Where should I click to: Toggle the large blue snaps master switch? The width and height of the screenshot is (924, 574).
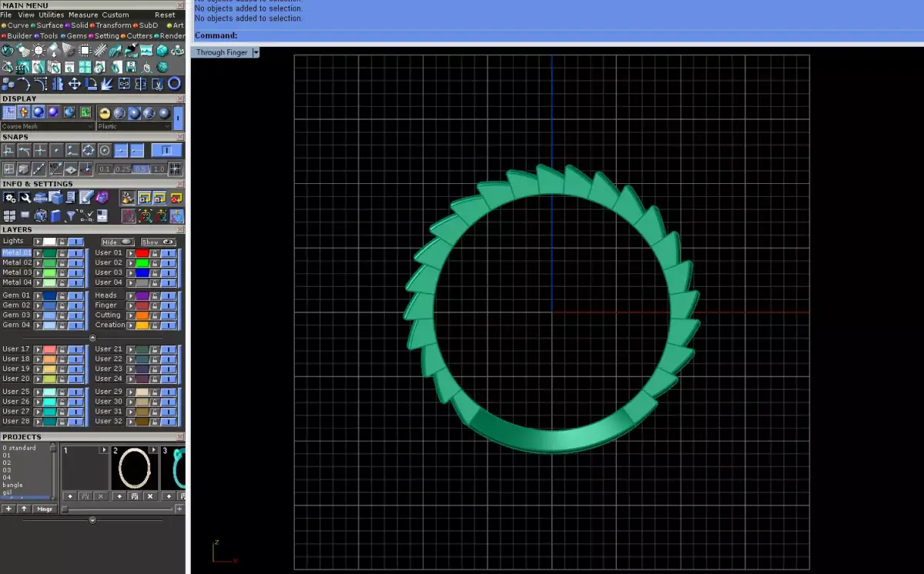click(x=166, y=150)
